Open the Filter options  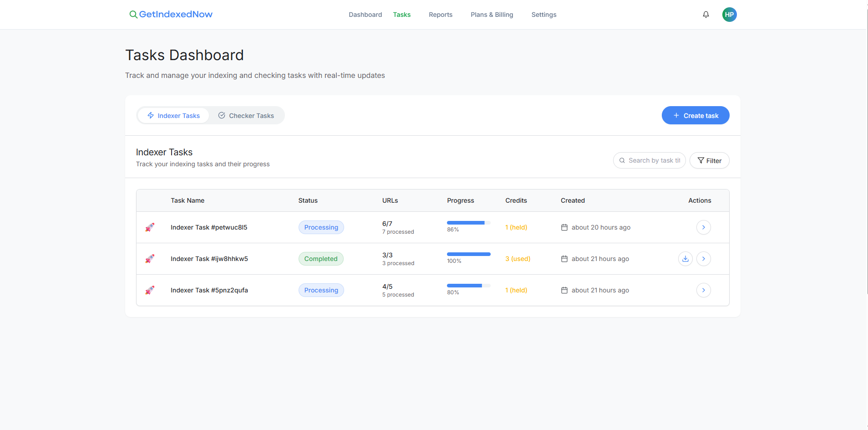tap(709, 160)
